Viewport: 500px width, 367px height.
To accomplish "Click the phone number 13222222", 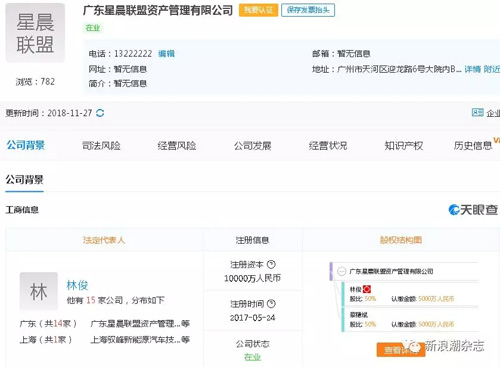I will tap(133, 54).
